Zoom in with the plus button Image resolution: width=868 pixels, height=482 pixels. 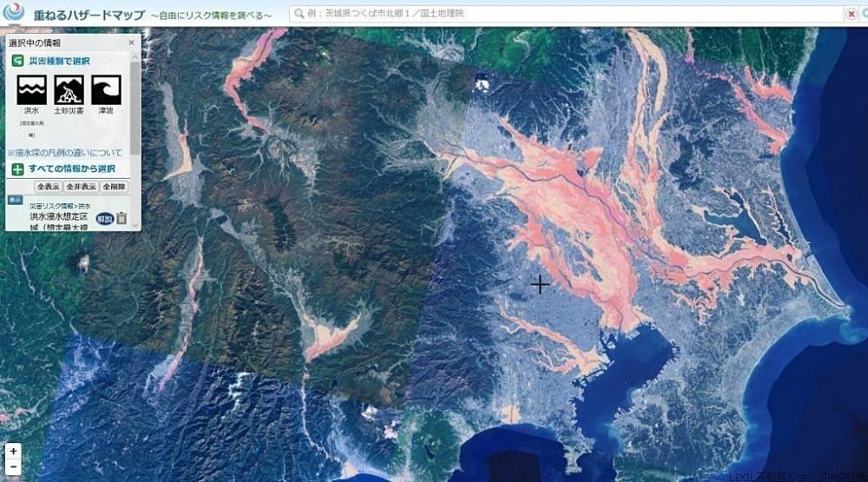pos(13,451)
